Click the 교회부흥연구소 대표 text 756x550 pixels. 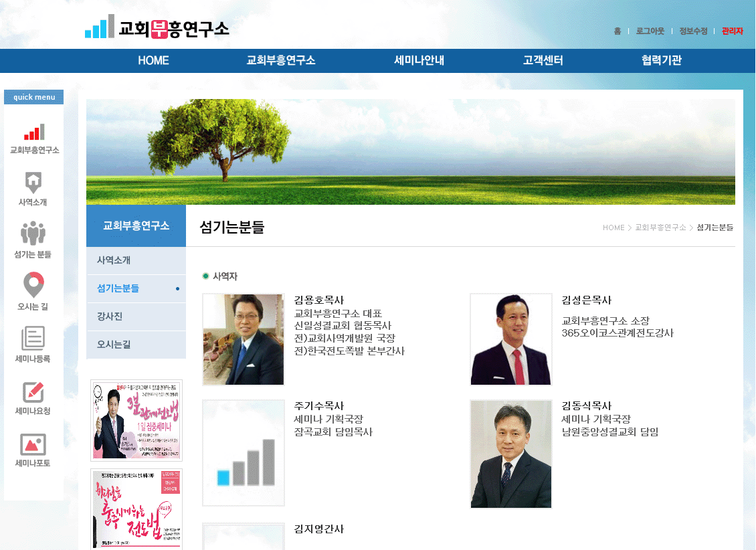pos(338,313)
